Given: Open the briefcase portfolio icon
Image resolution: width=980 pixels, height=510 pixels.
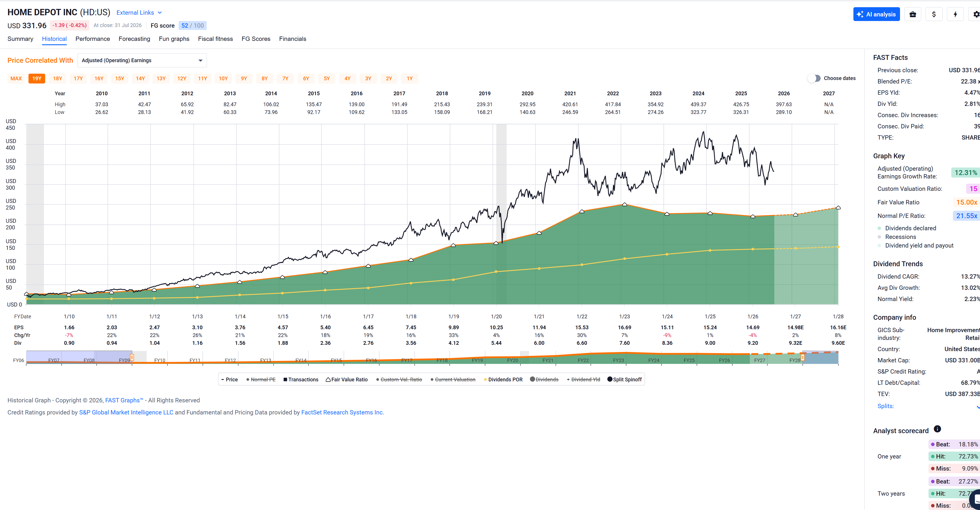Looking at the screenshot, I should pyautogui.click(x=912, y=14).
